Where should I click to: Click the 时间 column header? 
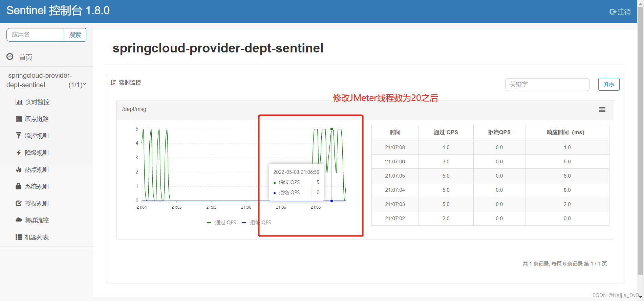[395, 132]
